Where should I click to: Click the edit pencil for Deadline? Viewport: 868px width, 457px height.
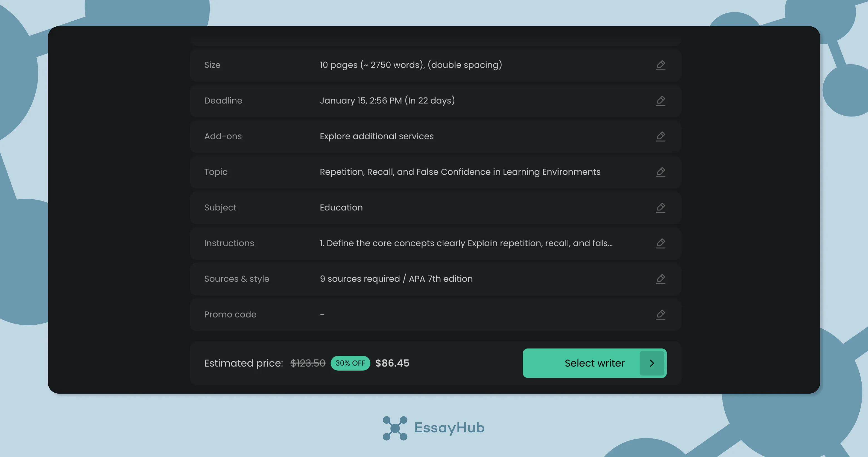pyautogui.click(x=660, y=101)
